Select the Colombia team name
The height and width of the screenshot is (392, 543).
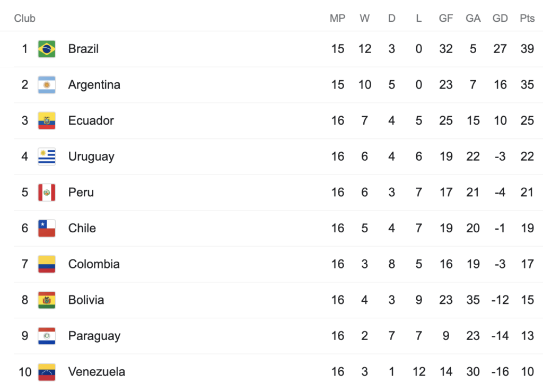94,264
